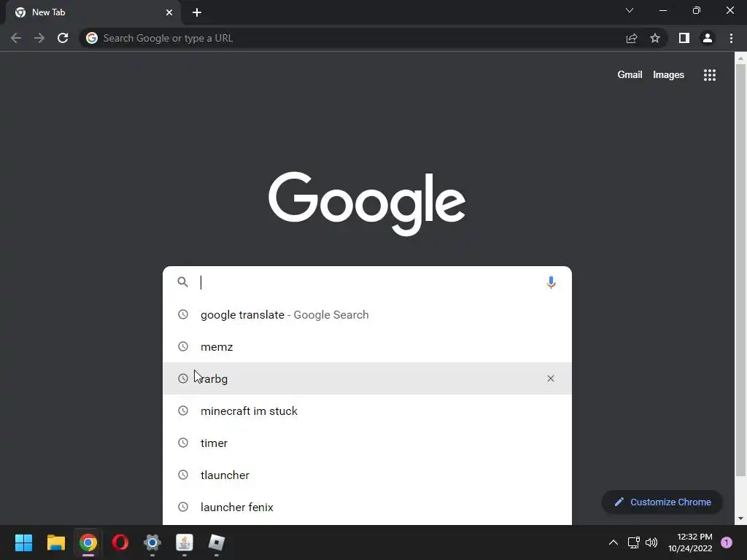The width and height of the screenshot is (747, 560).
Task: Select the minecraft im stuck suggestion
Action: (x=367, y=411)
